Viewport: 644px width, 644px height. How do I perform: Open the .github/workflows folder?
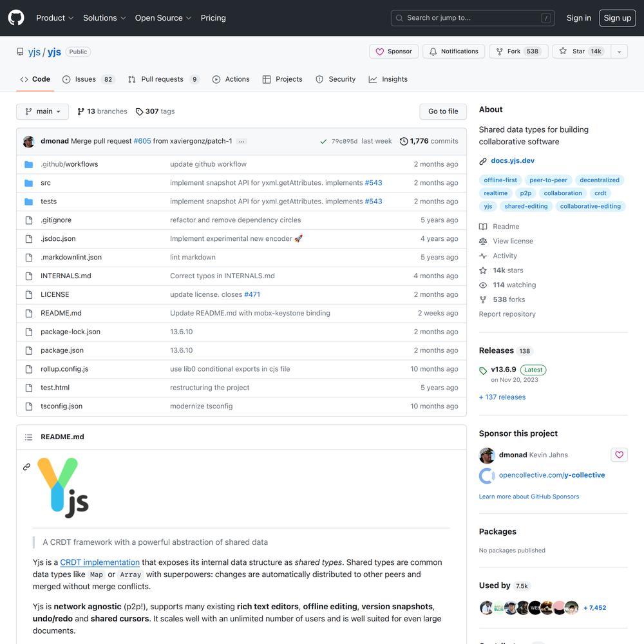pyautogui.click(x=69, y=164)
